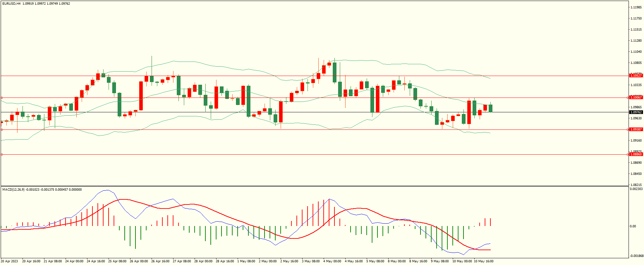Select the 1.10067 horizontal line price tag
The width and height of the screenshot is (644, 265).
coord(636,98)
